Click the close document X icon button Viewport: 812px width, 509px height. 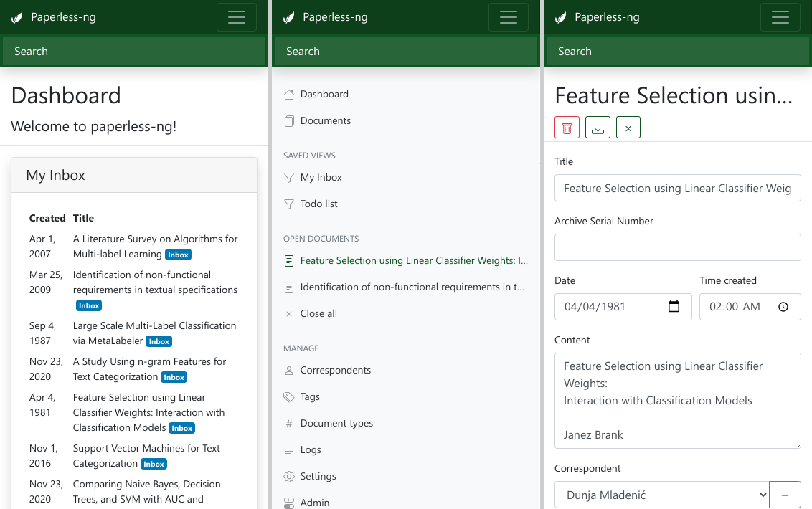pos(628,128)
